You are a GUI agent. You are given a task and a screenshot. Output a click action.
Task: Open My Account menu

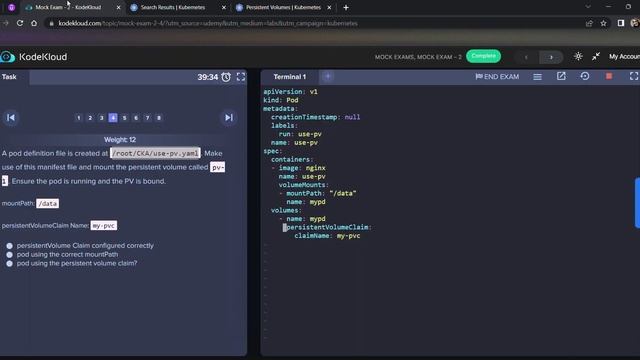[624, 57]
